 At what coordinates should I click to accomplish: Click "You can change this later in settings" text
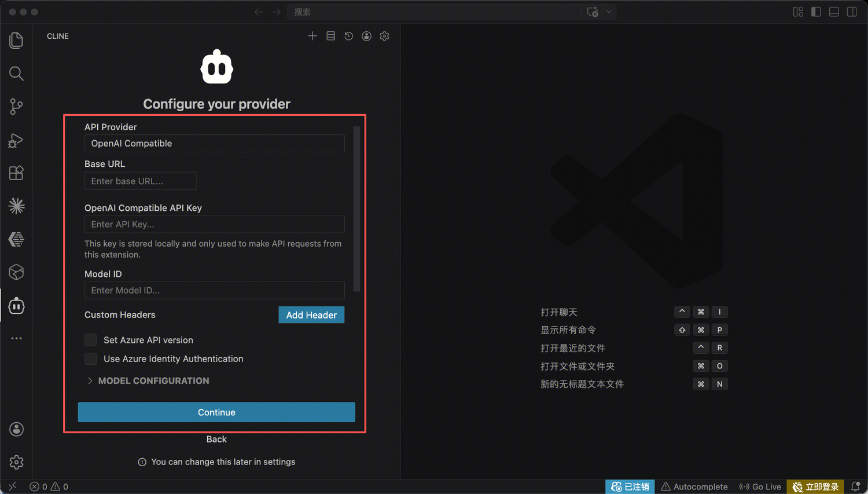223,462
